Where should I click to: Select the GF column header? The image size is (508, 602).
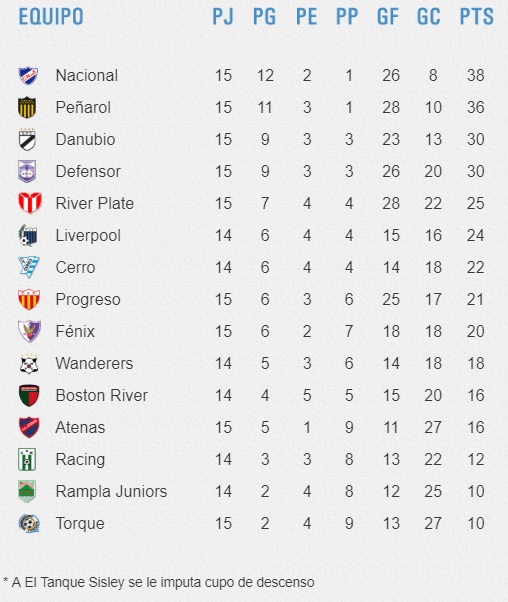pos(387,17)
